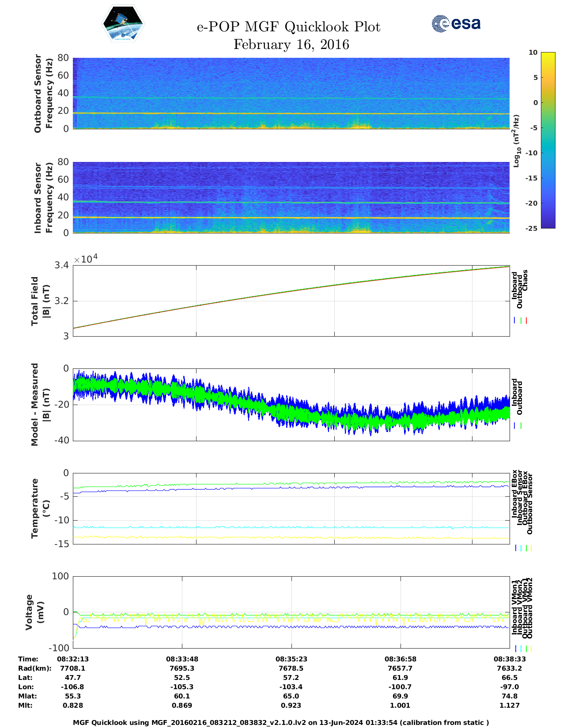Click the ESA logo
Image resolution: width=563 pixels, height=728 pixels.
click(456, 23)
